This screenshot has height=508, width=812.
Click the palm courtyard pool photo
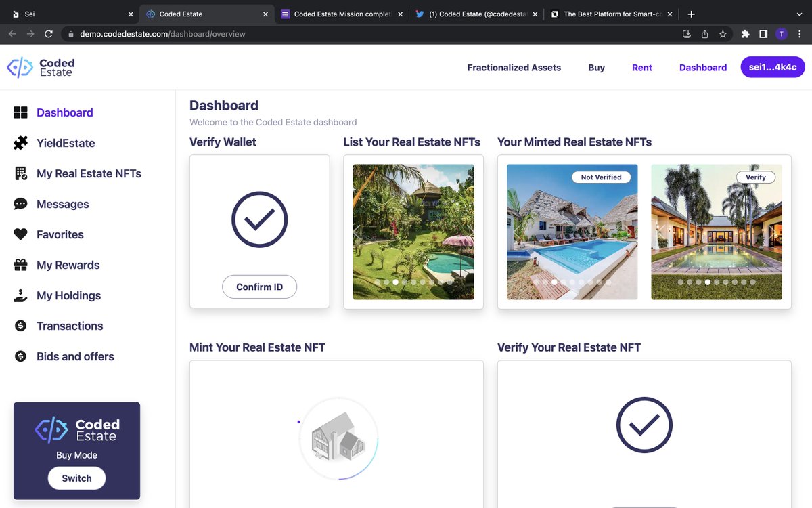pyautogui.click(x=717, y=232)
